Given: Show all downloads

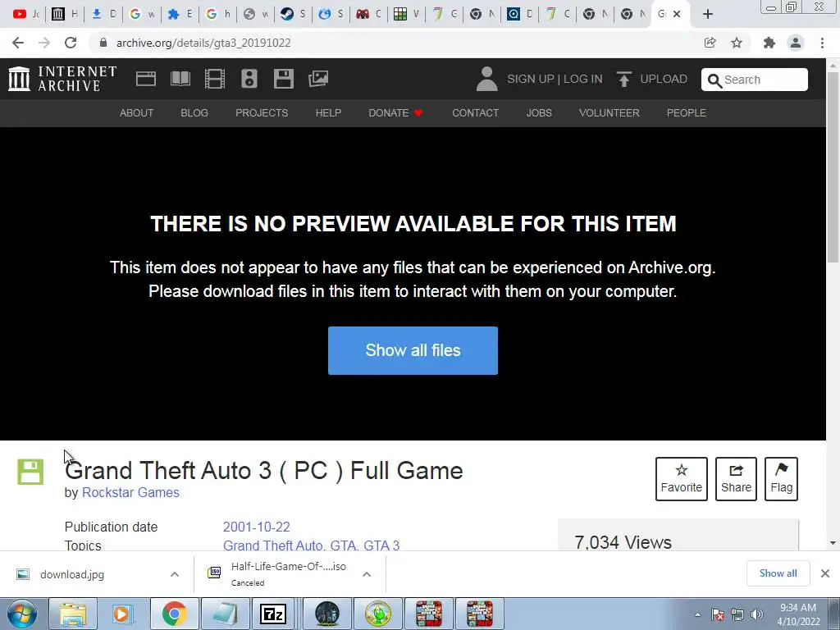Looking at the screenshot, I should pos(778,573).
